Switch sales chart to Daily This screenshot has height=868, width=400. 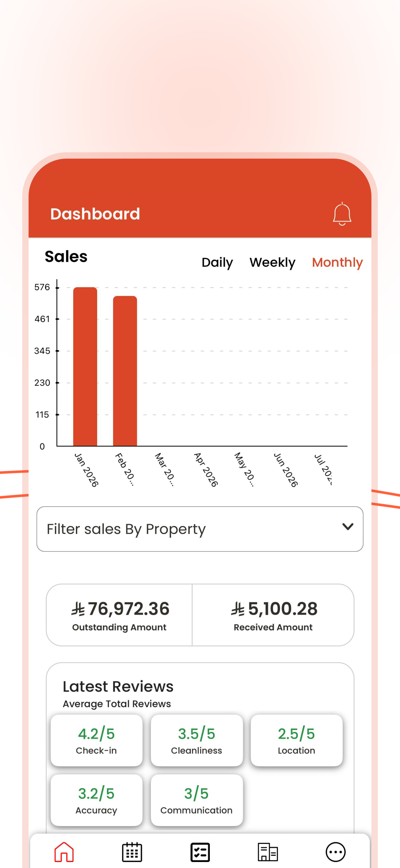(217, 262)
